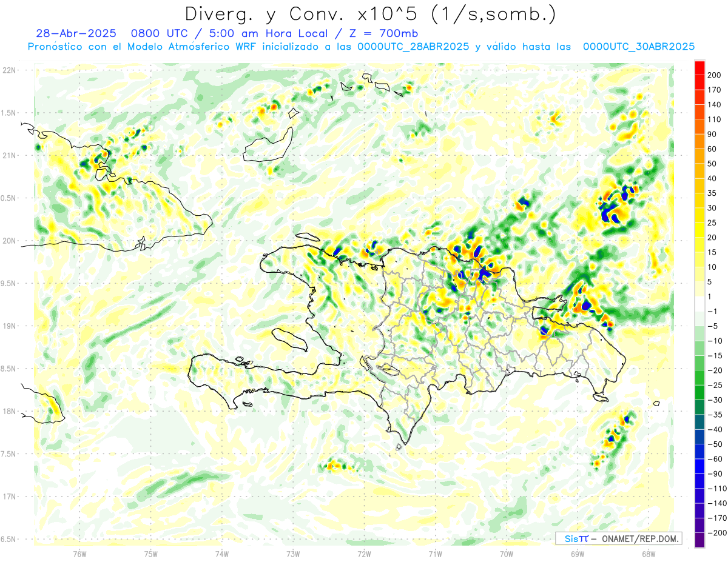Click the positive "90" color scale value
The height and width of the screenshot is (562, 728).
point(713,134)
